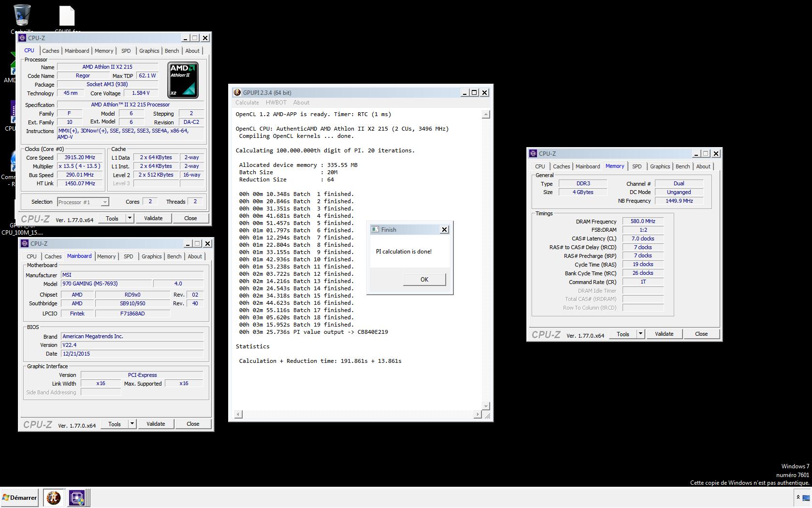
Task: Open the Démarrer start menu
Action: [20, 497]
